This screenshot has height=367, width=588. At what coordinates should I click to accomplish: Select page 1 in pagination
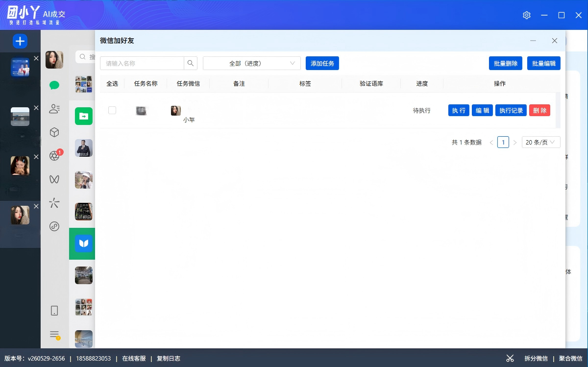[x=503, y=142]
